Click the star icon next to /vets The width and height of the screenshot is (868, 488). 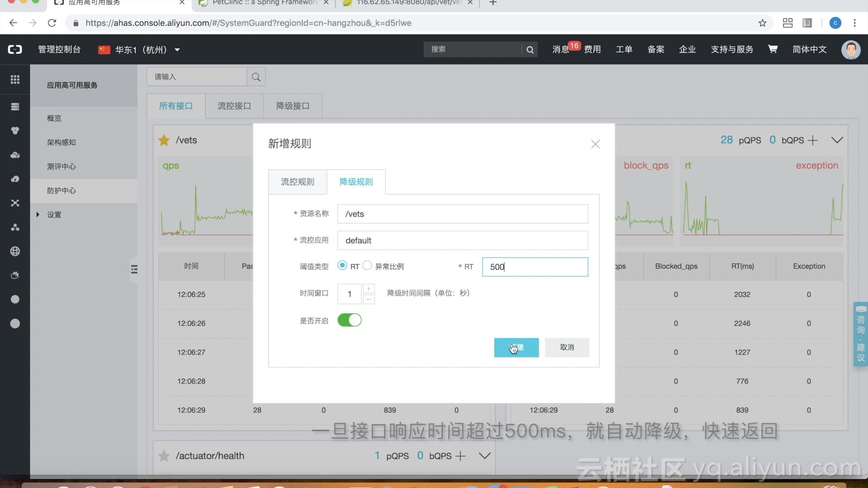(164, 140)
